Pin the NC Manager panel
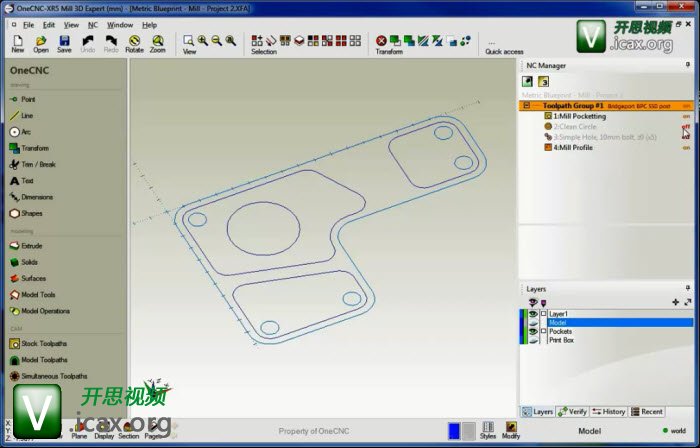Viewport: 700px width, 448px height. click(x=688, y=65)
